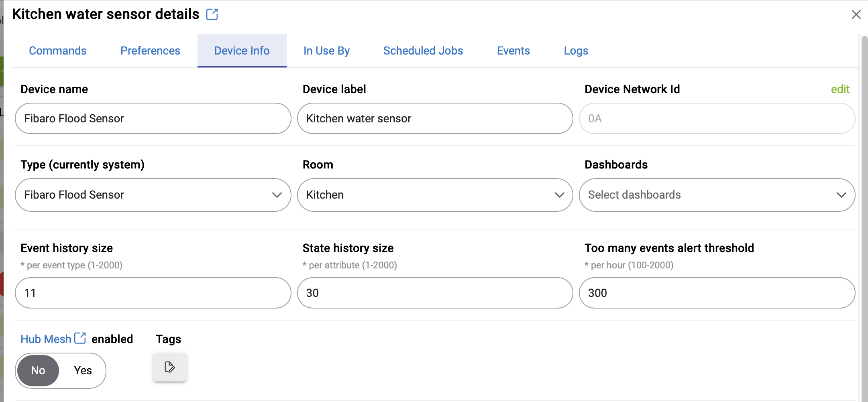This screenshot has width=868, height=402.
Task: Switch to the Commands tab
Action: (58, 51)
